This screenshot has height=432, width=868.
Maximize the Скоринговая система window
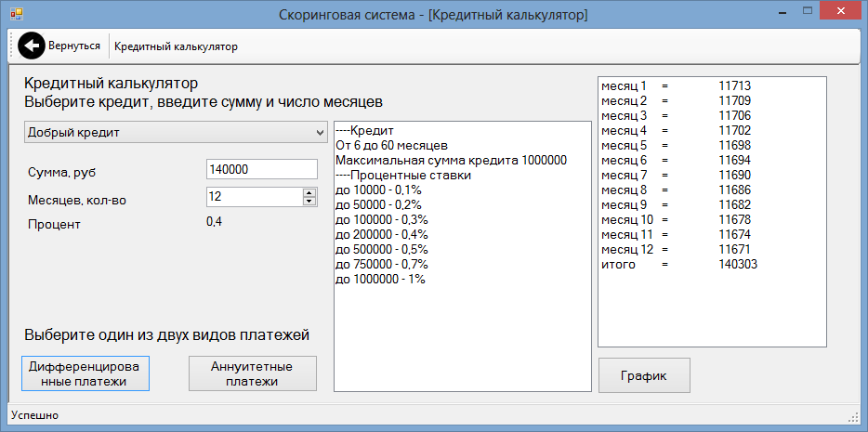pos(808,10)
